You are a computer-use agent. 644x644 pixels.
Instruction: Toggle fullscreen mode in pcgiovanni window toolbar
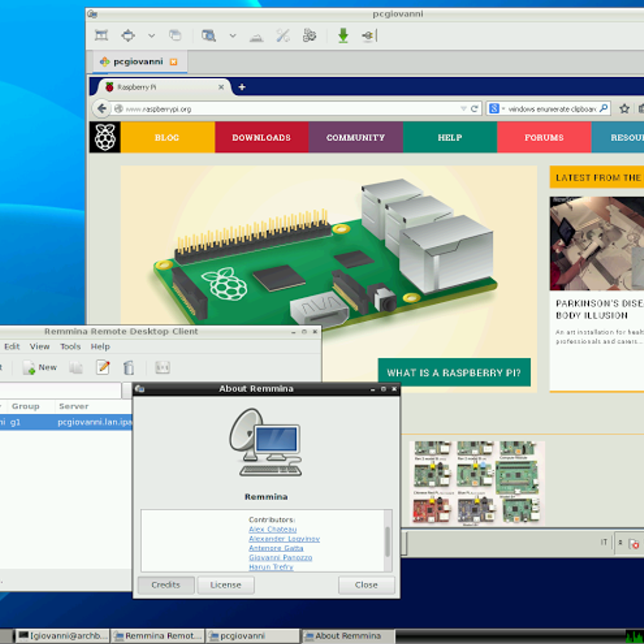101,36
